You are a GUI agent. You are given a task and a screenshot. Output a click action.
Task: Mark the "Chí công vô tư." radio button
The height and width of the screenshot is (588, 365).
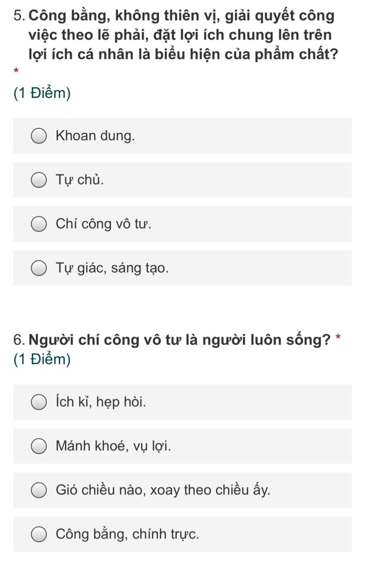coord(39,224)
